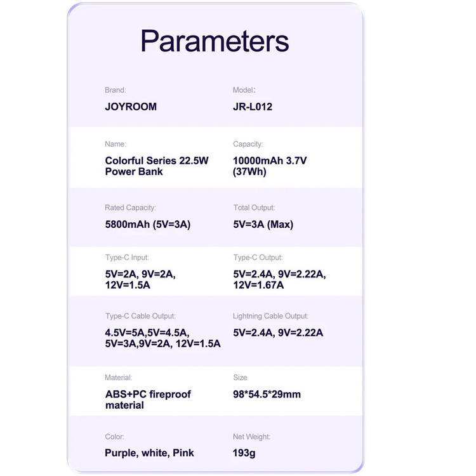Click the Type-C Input values
476x476 pixels.
click(140, 279)
